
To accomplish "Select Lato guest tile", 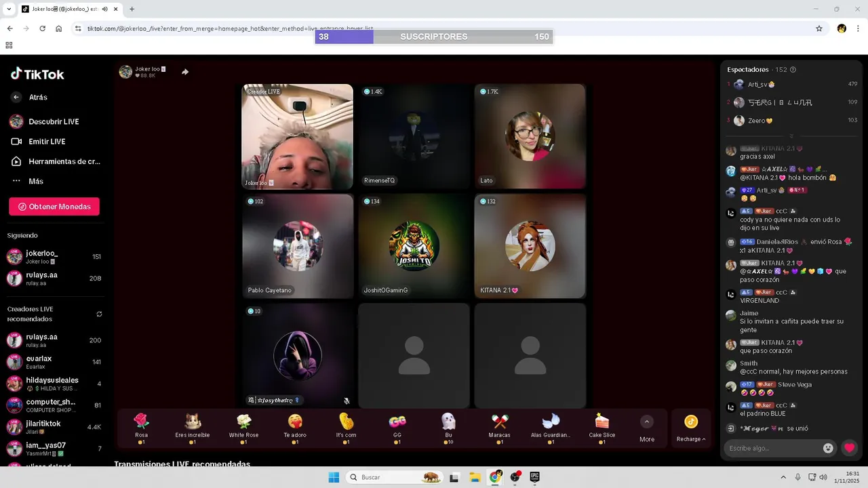I will click(x=530, y=136).
